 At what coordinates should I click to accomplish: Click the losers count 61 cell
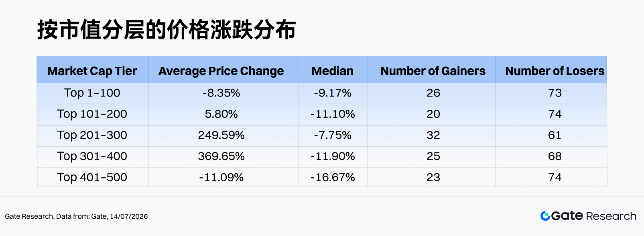coord(555,135)
